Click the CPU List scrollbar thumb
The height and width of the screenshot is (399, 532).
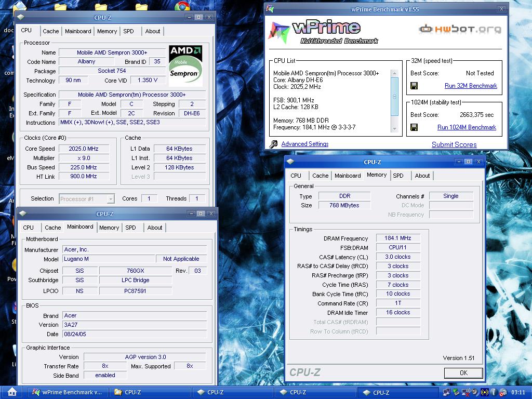tap(394, 96)
